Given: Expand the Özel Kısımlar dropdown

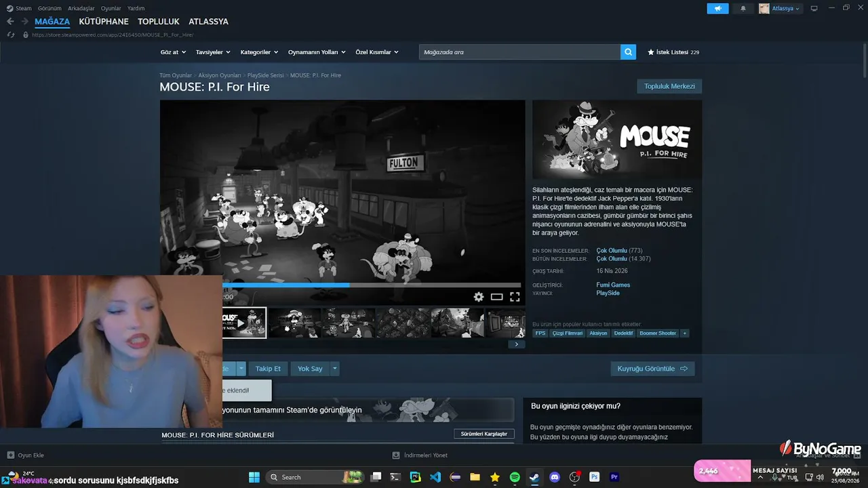Looking at the screenshot, I should pos(377,52).
